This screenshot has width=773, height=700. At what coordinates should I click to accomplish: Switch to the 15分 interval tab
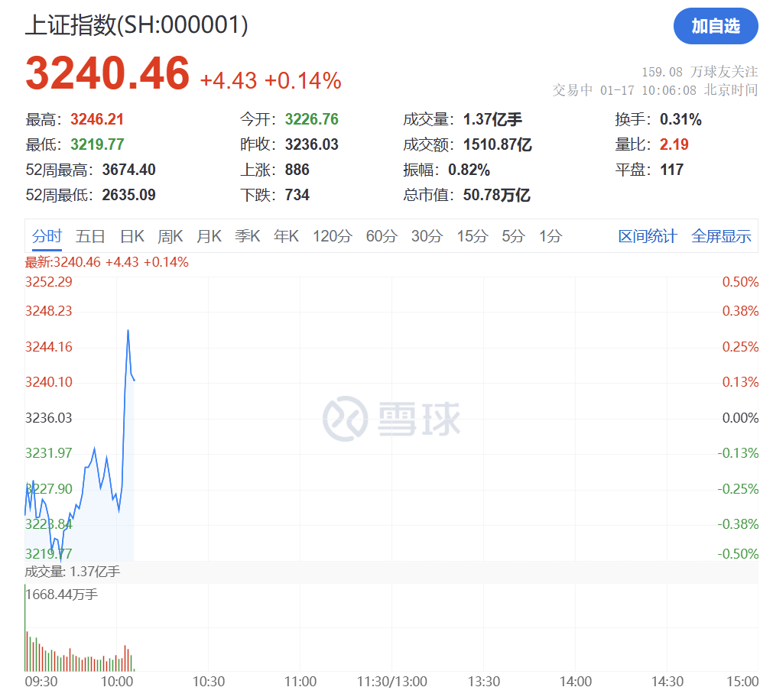(473, 236)
